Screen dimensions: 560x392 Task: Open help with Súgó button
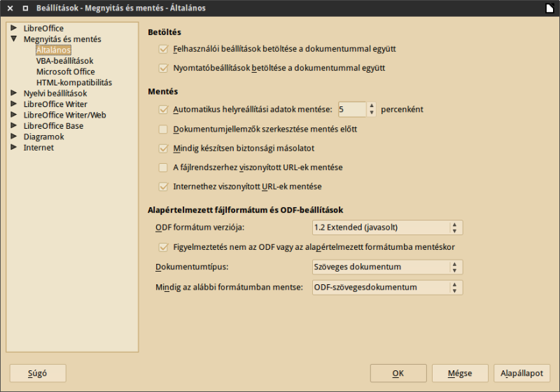pyautogui.click(x=38, y=373)
